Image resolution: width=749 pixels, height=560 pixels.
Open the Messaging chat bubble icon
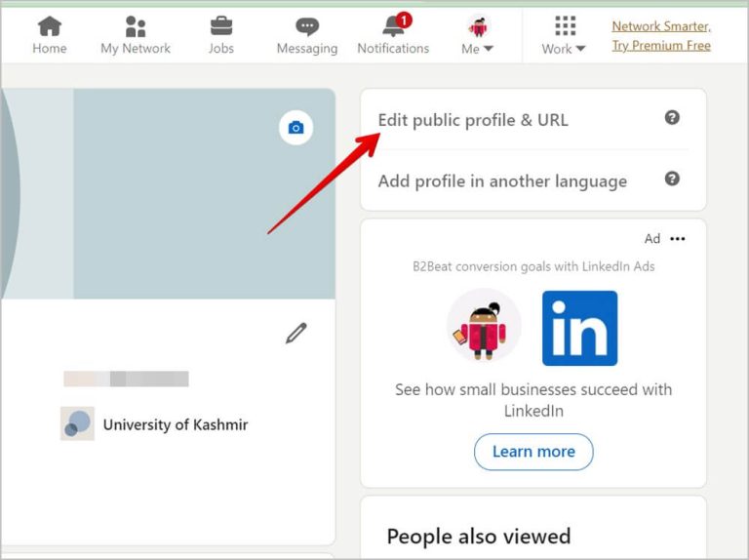307,26
